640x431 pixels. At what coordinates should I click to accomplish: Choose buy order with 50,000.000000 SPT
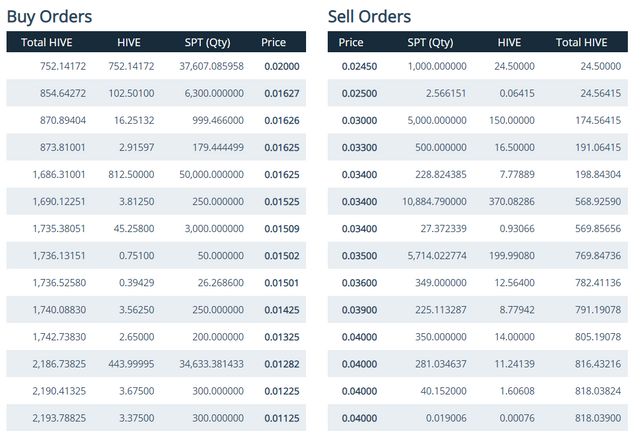coord(156,174)
